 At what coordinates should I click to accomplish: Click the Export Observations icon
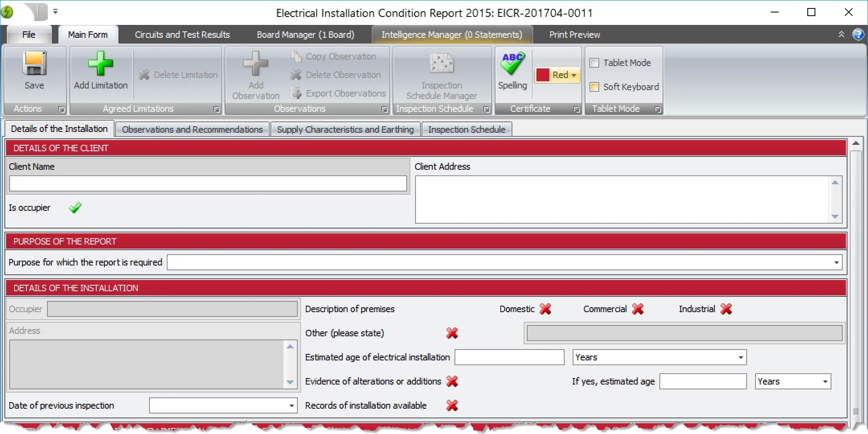tap(296, 93)
